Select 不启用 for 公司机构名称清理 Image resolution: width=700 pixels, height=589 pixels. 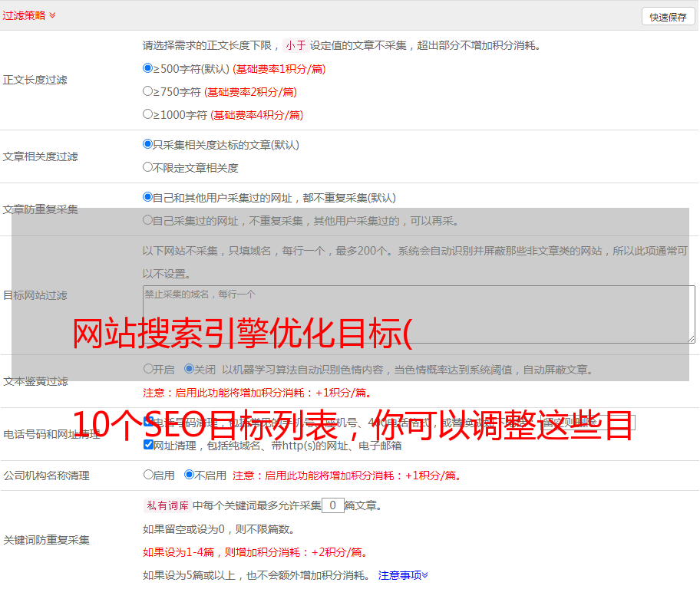click(189, 475)
